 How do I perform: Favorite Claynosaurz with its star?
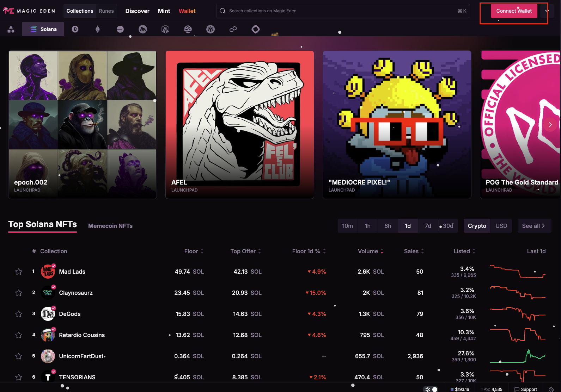coord(19,293)
